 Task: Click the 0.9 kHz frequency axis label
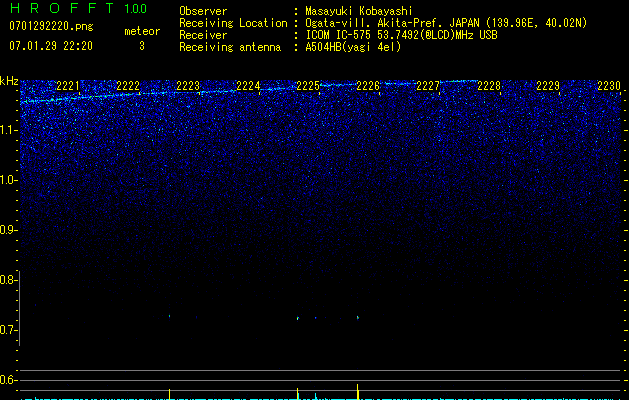point(8,230)
